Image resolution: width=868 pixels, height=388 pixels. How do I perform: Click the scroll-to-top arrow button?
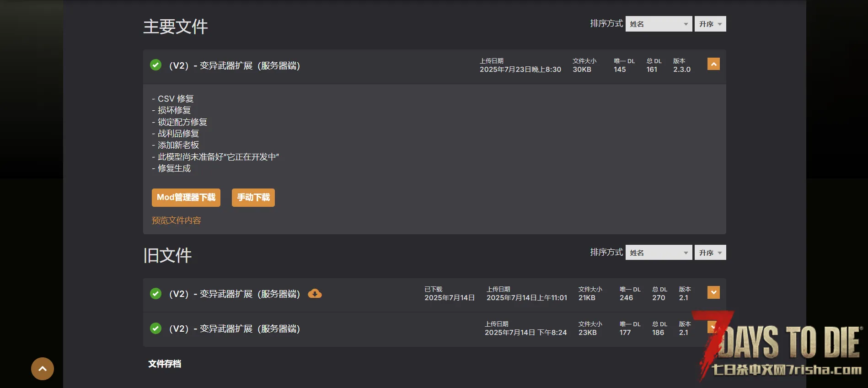coord(43,369)
